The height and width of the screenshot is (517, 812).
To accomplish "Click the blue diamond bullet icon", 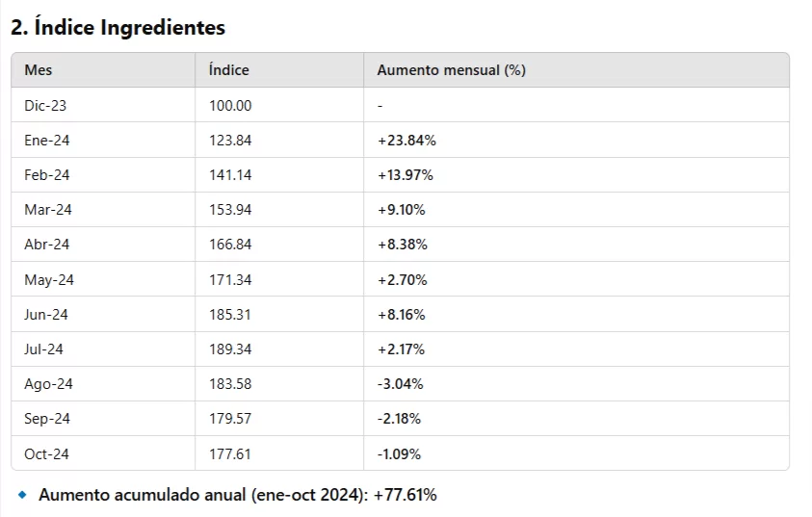I will point(23,495).
